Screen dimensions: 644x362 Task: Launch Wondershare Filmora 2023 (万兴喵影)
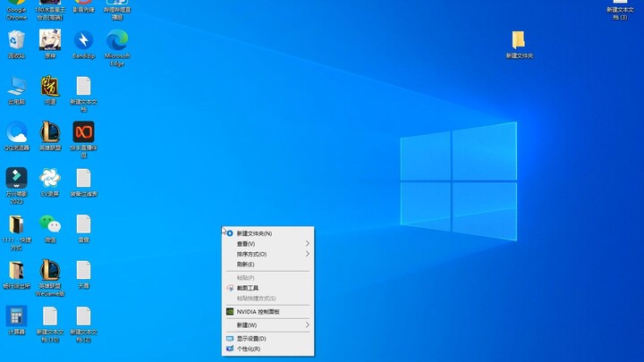(x=16, y=186)
